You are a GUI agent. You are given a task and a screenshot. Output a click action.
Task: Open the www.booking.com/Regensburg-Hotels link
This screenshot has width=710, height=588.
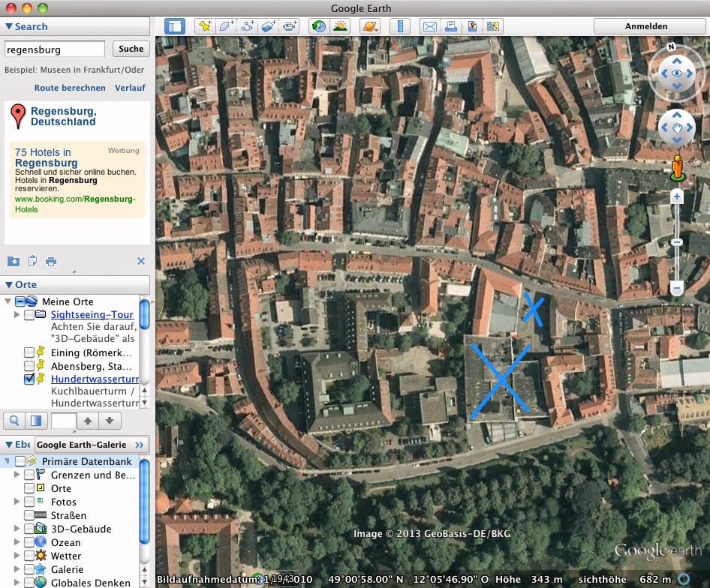[x=75, y=204]
